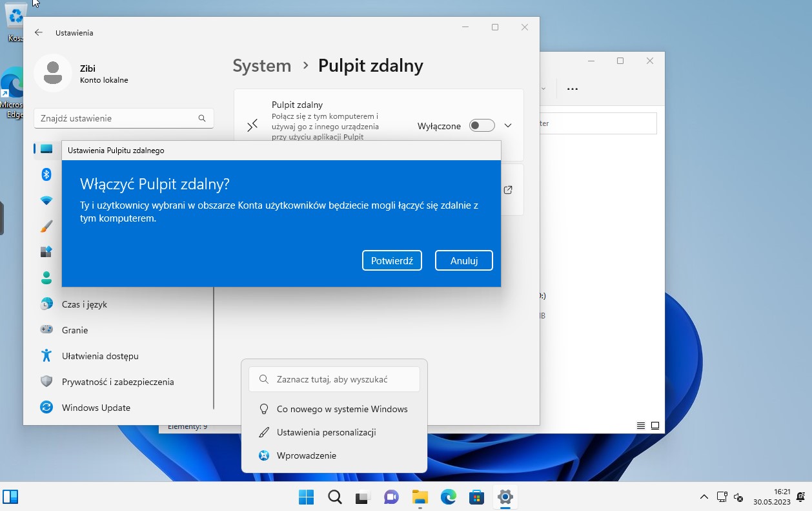Click the Potwierdź button in dialog

coord(392,260)
